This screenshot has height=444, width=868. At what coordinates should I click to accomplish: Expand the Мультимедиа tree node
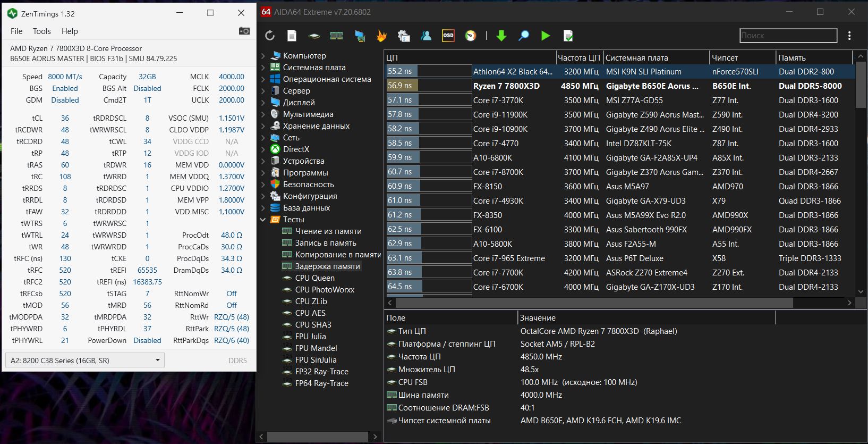pos(263,114)
